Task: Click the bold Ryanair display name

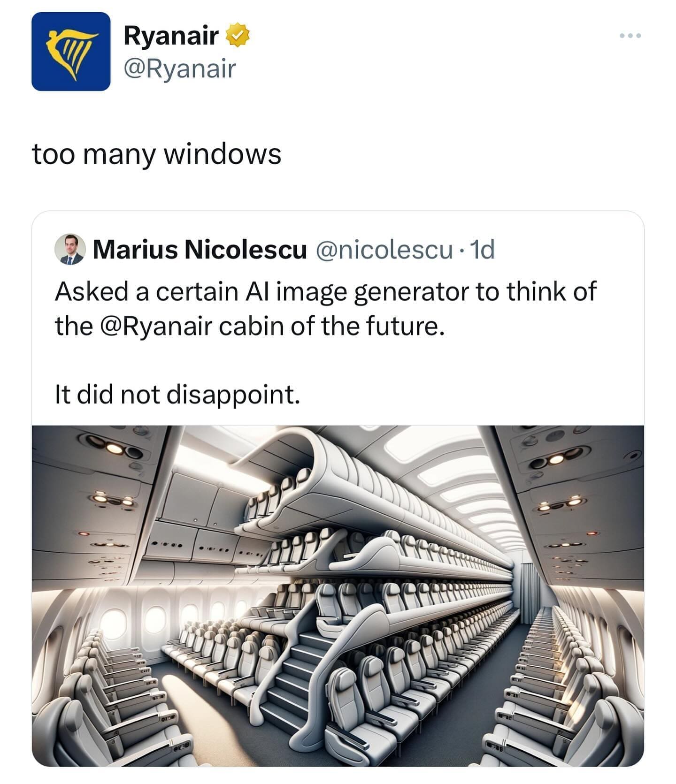Action: tap(171, 36)
